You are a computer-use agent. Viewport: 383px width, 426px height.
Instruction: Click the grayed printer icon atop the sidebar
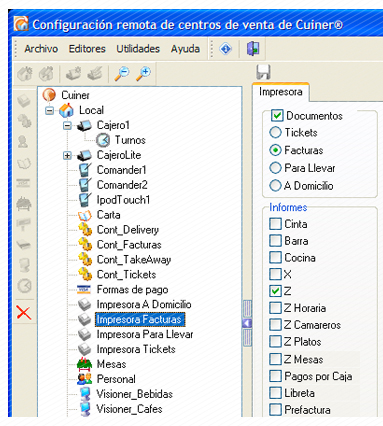pos(24,100)
